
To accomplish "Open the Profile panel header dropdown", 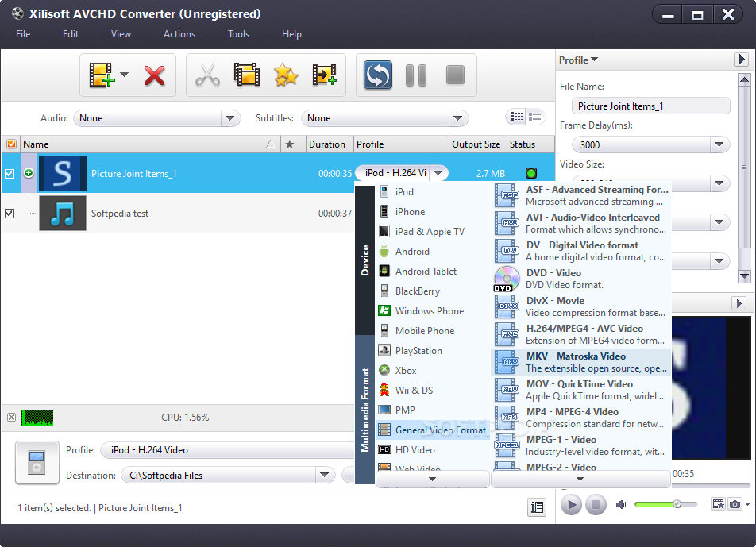I will tap(579, 60).
